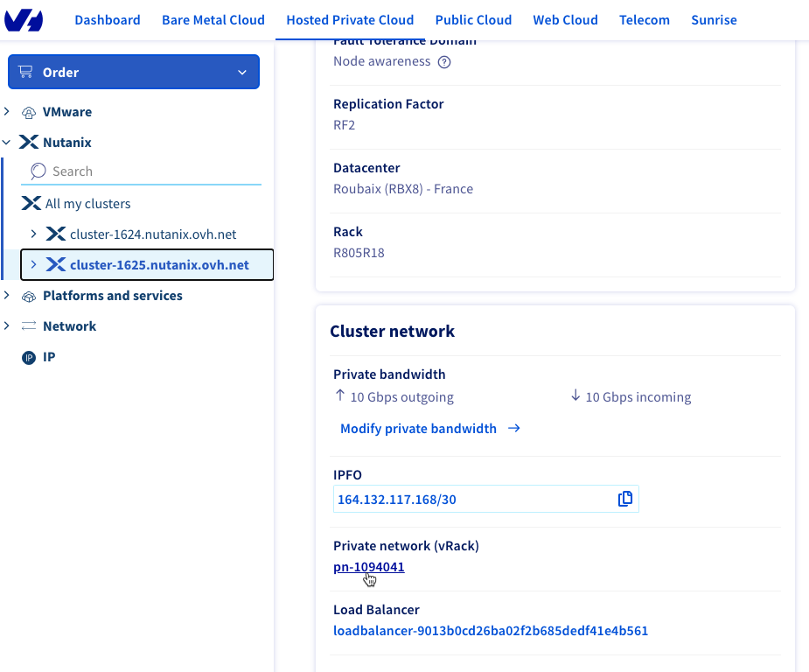This screenshot has height=672, width=809.
Task: Click the RF2 replication factor value
Action: point(344,125)
